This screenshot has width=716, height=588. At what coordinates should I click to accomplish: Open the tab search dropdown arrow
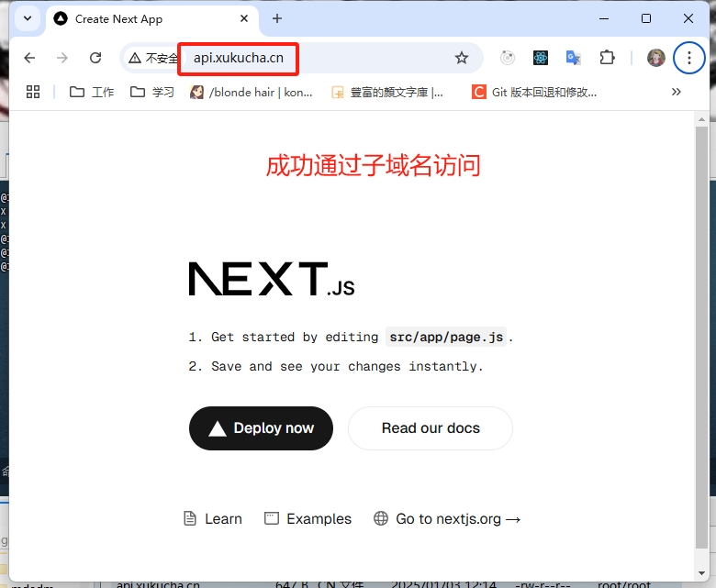coord(28,18)
